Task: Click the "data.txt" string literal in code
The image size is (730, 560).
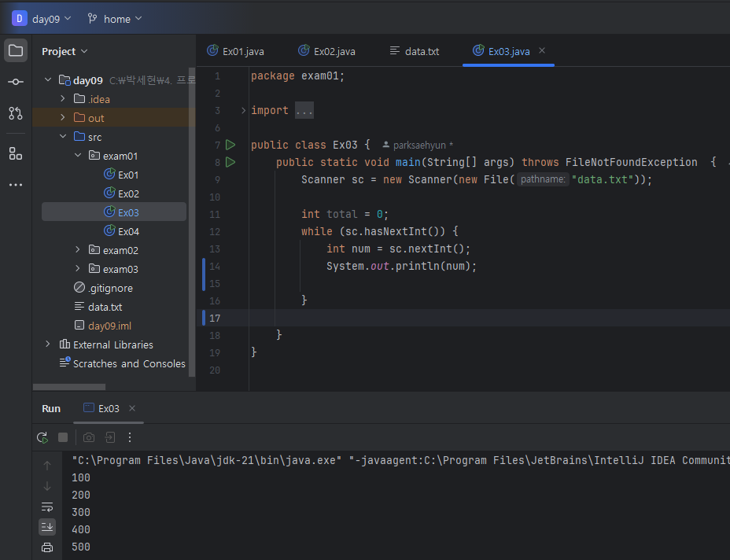Action: coord(602,179)
